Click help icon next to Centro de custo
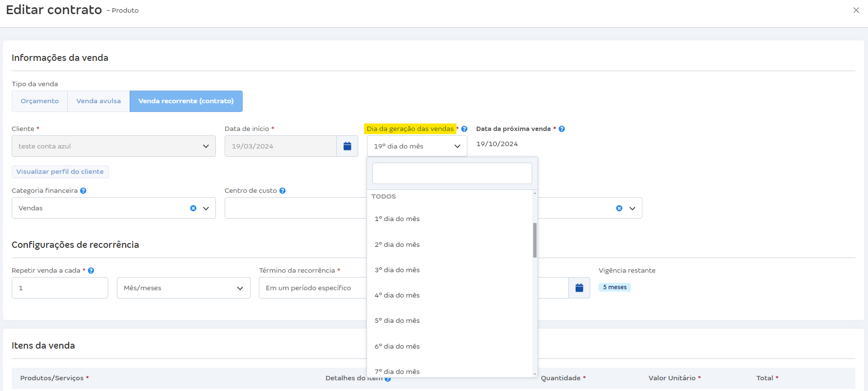The image size is (868, 391). 283,191
